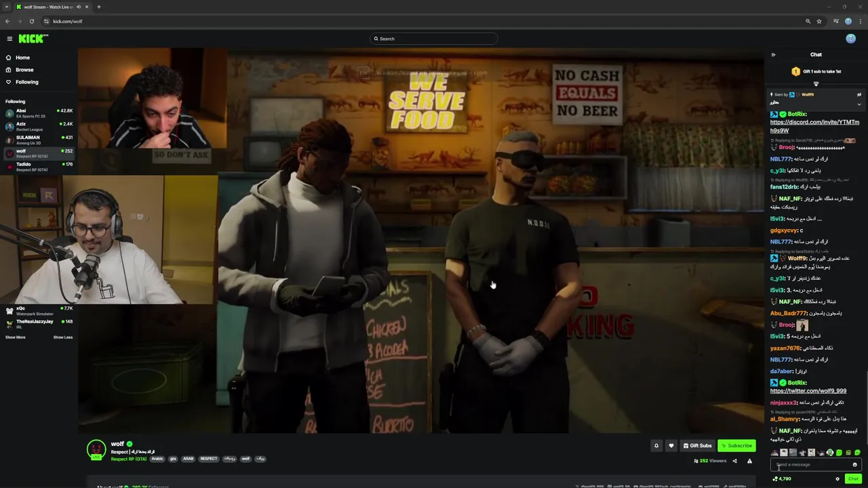Click the report warning triangle icon
Viewport: 868px width, 488px height.
[749, 461]
